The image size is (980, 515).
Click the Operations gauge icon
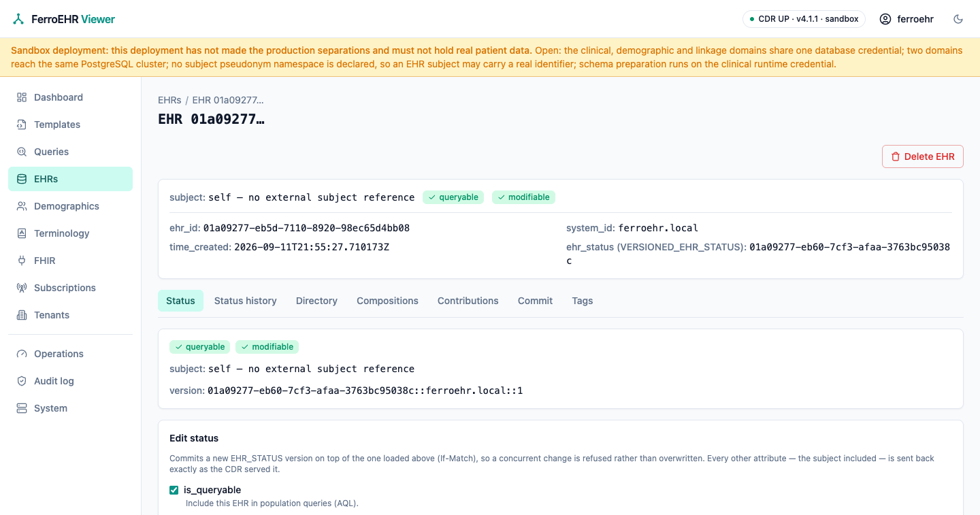pos(22,354)
